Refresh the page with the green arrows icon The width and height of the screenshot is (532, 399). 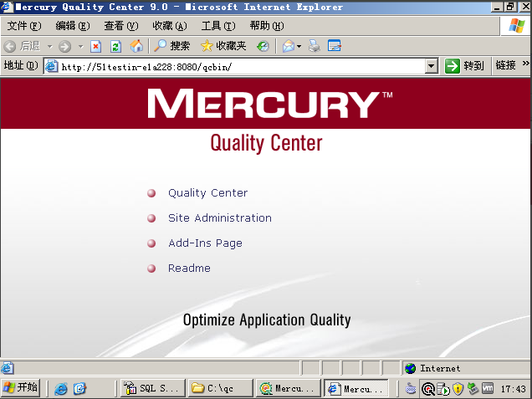[x=115, y=46]
